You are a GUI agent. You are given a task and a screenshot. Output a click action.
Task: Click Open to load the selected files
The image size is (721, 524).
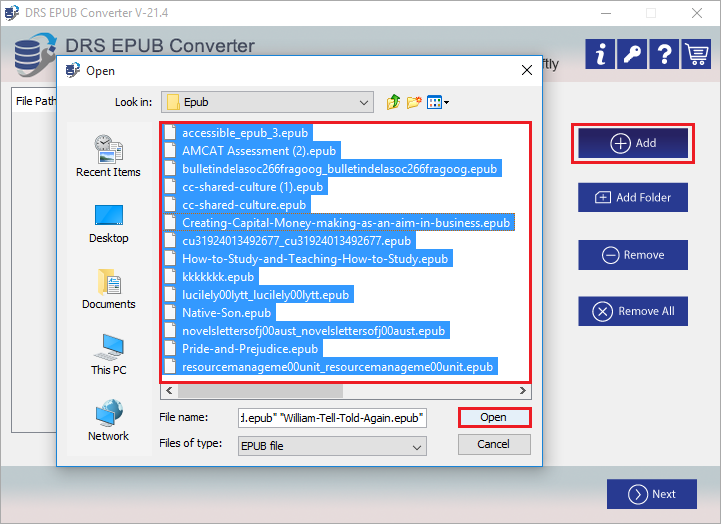pos(494,417)
